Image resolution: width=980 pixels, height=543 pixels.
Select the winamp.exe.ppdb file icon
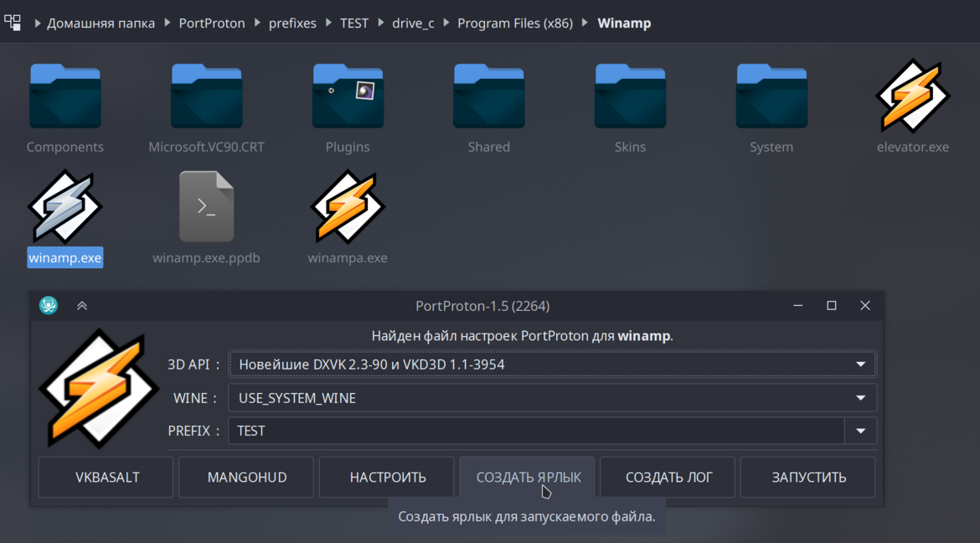[206, 206]
